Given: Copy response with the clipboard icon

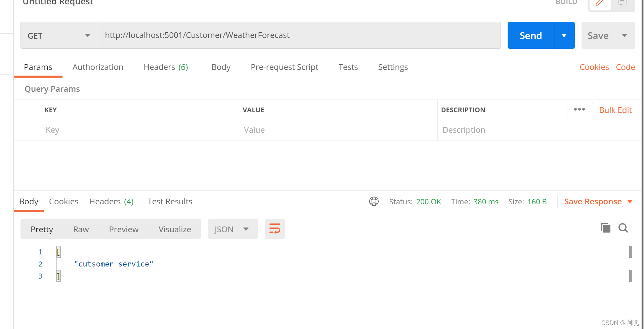Looking at the screenshot, I should tap(605, 228).
